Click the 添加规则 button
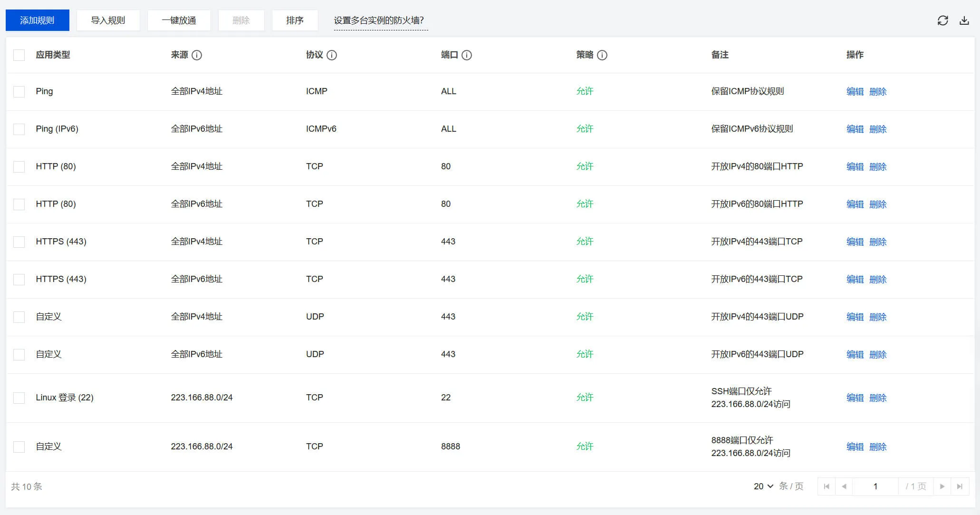This screenshot has height=515, width=980. point(37,20)
